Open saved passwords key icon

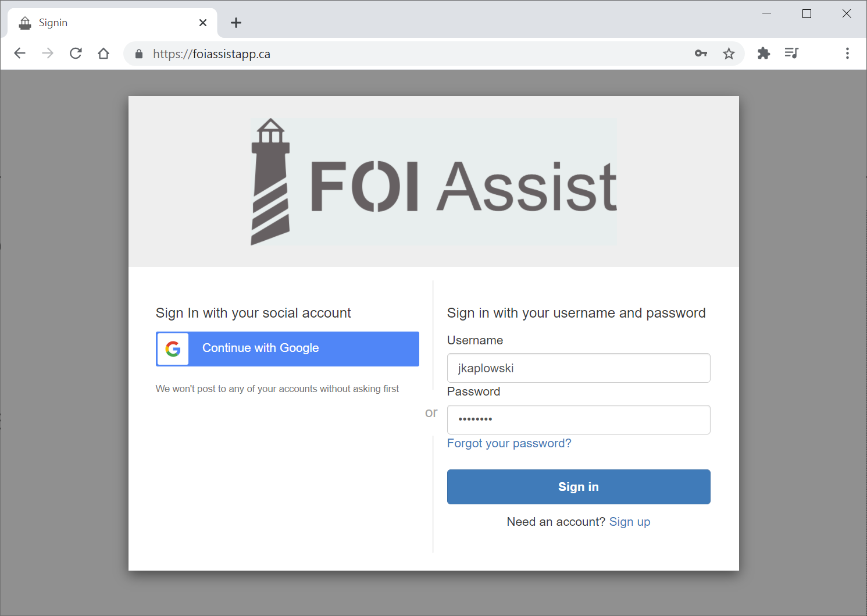click(701, 54)
